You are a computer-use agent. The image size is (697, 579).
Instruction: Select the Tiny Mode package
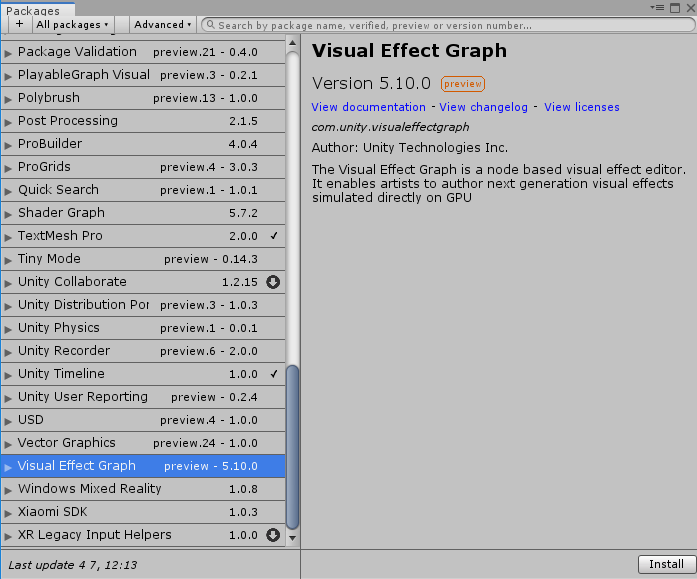143,259
